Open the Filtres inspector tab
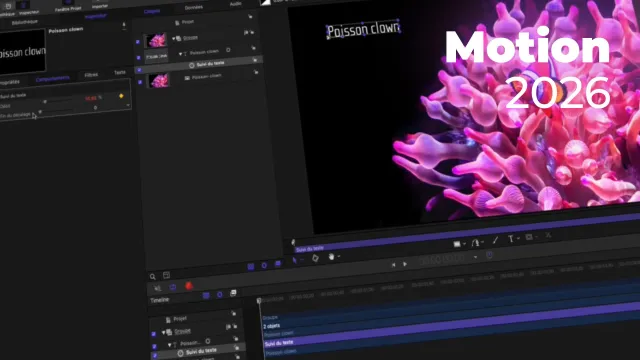This screenshot has width=640, height=360. (91, 75)
